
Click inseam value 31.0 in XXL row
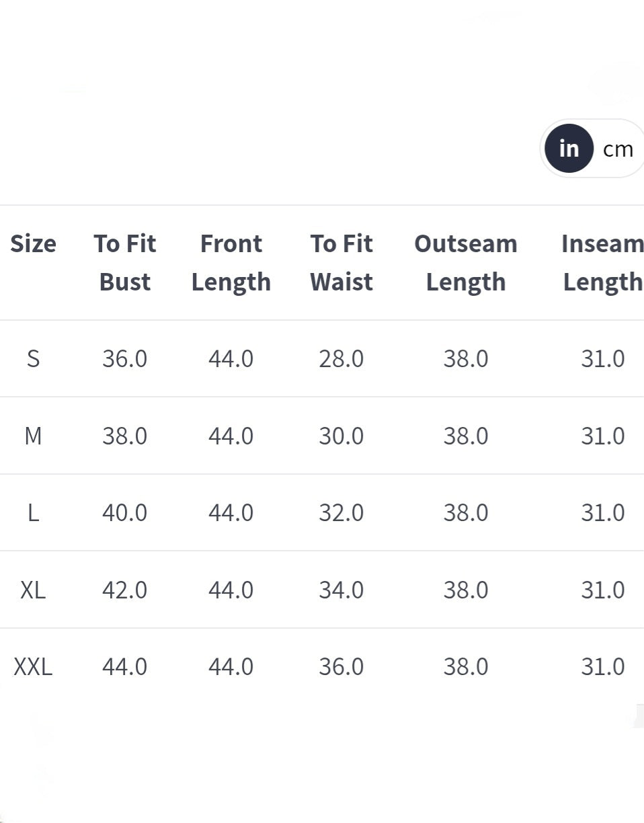point(602,666)
